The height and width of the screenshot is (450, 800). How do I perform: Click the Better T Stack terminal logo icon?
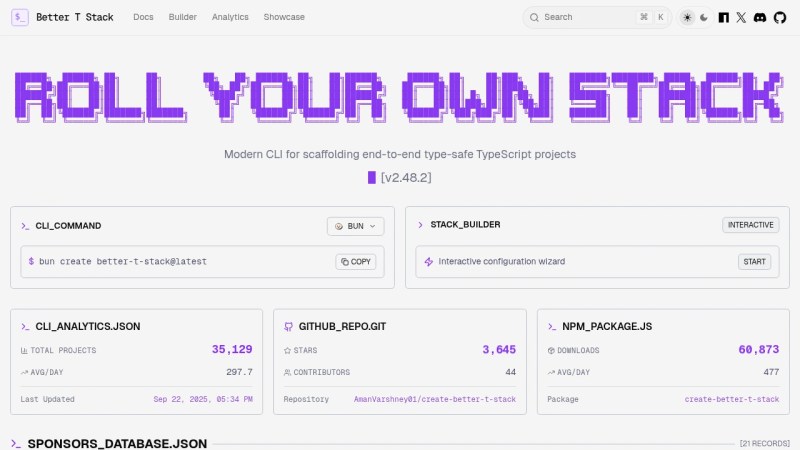(x=20, y=17)
